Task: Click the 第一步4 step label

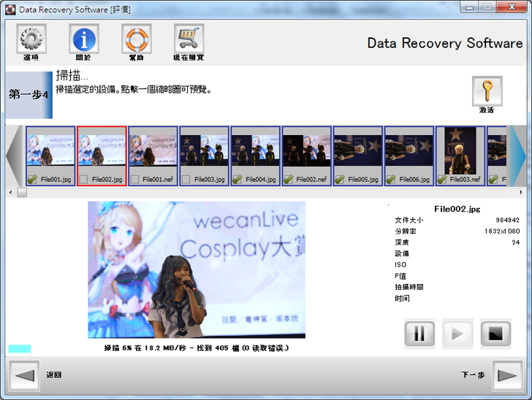Action: (x=28, y=94)
